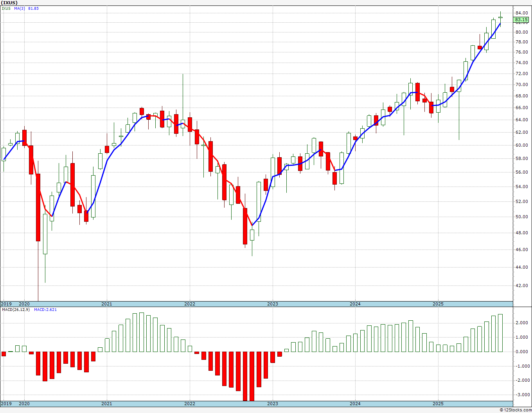The height and width of the screenshot is (413, 532).
Task: Click the MA(3) indicator label
Action: (20, 8)
